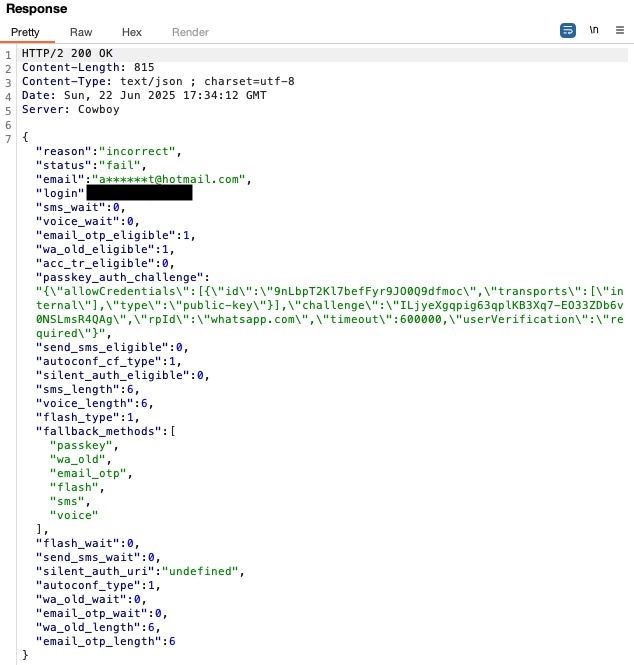The image size is (634, 665).
Task: Click the "reason":"incorrect" JSON line
Action: click(109, 151)
